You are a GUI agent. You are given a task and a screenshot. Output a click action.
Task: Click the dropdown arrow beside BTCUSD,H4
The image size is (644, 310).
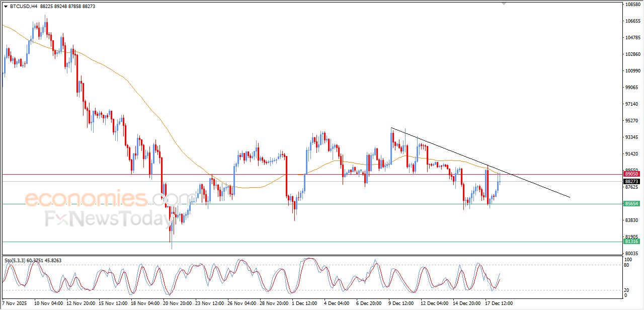tap(6, 7)
